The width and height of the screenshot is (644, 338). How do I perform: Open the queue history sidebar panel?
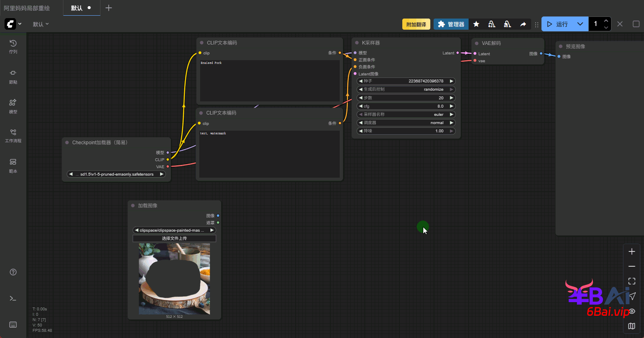pos(13,46)
